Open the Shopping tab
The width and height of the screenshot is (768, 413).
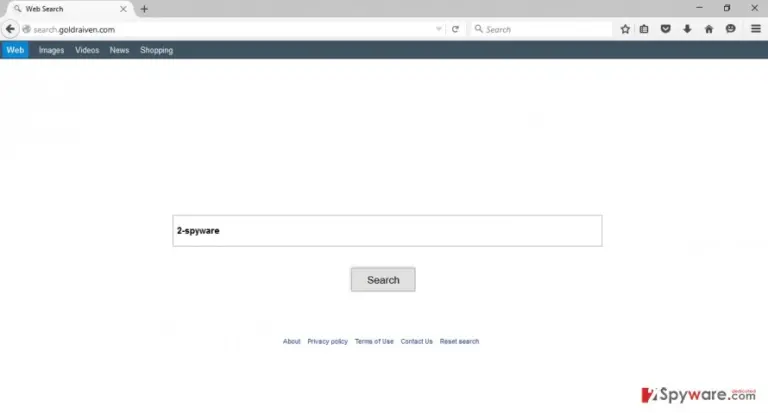click(x=156, y=50)
